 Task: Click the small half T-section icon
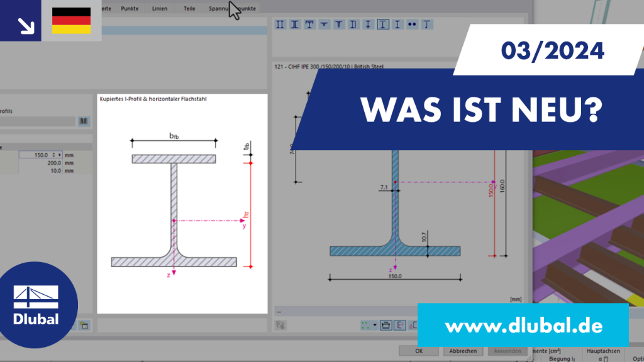click(324, 25)
